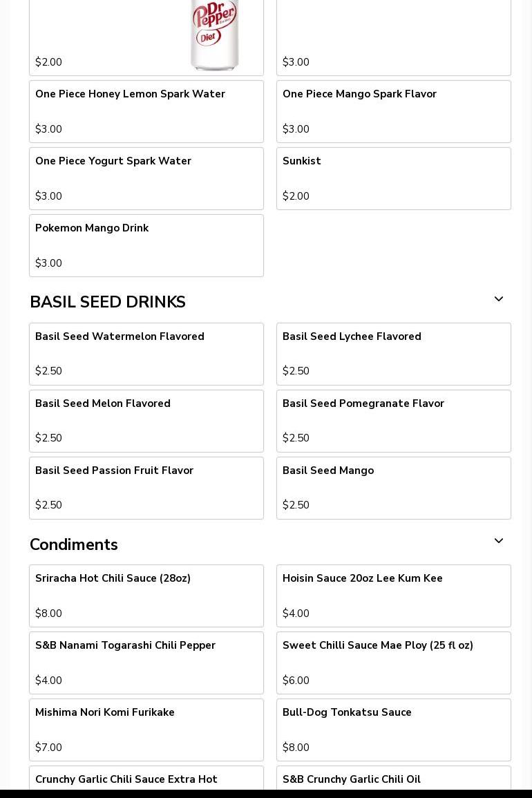Add Sunkist to the order
The width and height of the screenshot is (532, 798).
pyautogui.click(x=394, y=179)
